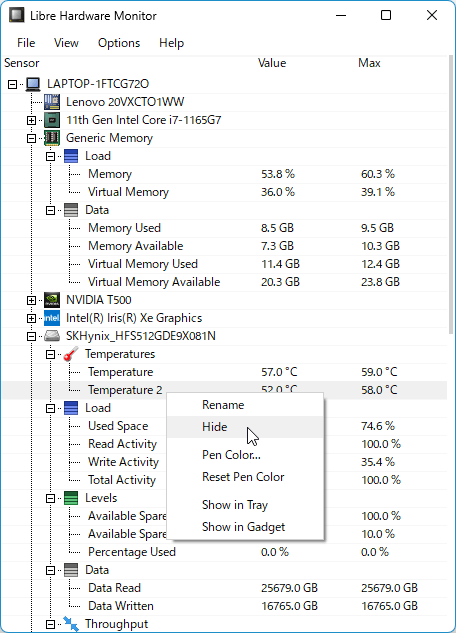The width and height of the screenshot is (456, 633).
Task: Expand the NVIDIA T500 node
Action: pos(31,300)
